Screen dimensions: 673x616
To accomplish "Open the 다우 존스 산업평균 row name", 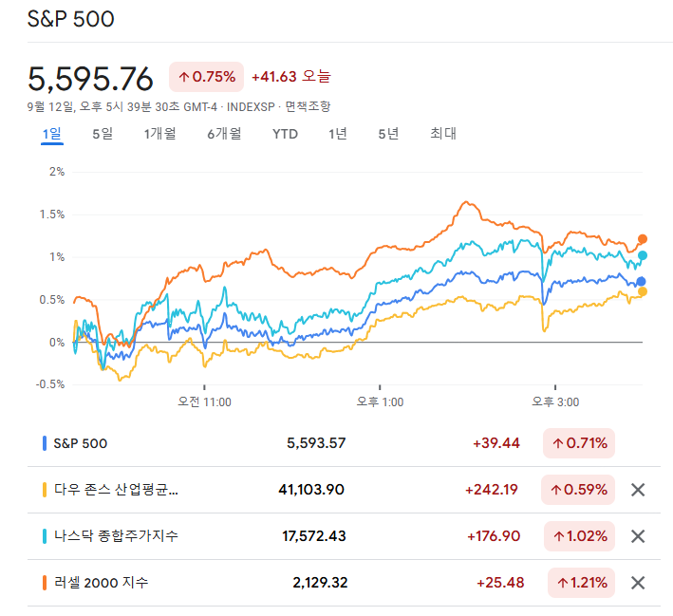I will (116, 490).
